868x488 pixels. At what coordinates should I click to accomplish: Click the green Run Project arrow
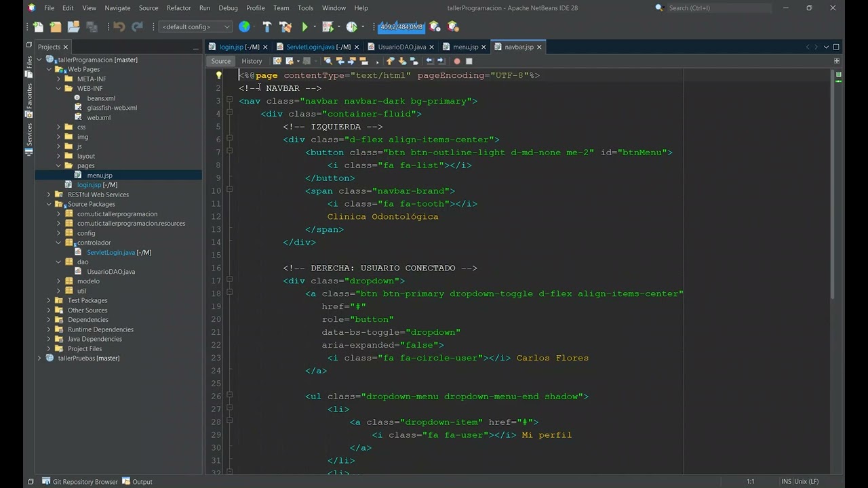click(305, 27)
